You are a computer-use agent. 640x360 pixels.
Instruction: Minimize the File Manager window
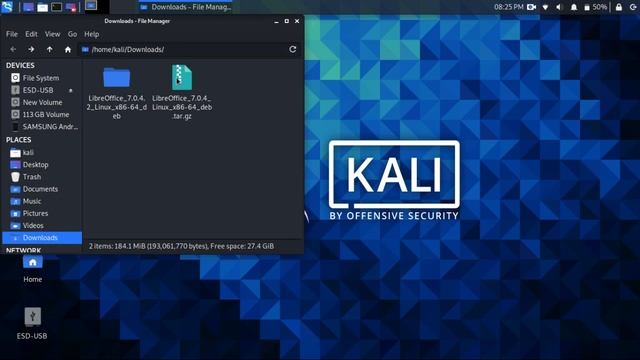(x=276, y=21)
